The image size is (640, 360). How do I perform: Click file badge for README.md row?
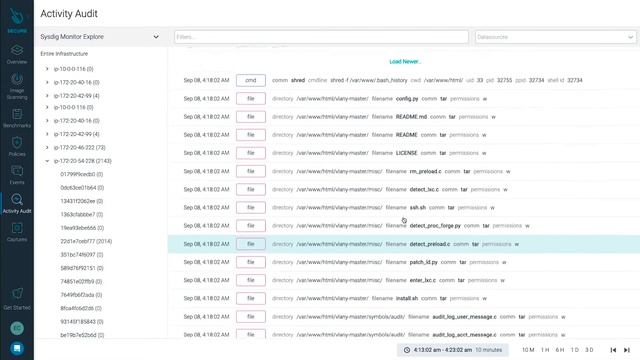tap(251, 117)
